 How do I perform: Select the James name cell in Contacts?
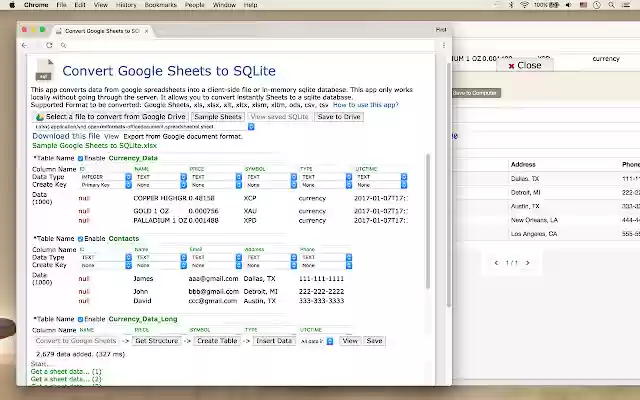tap(143, 279)
